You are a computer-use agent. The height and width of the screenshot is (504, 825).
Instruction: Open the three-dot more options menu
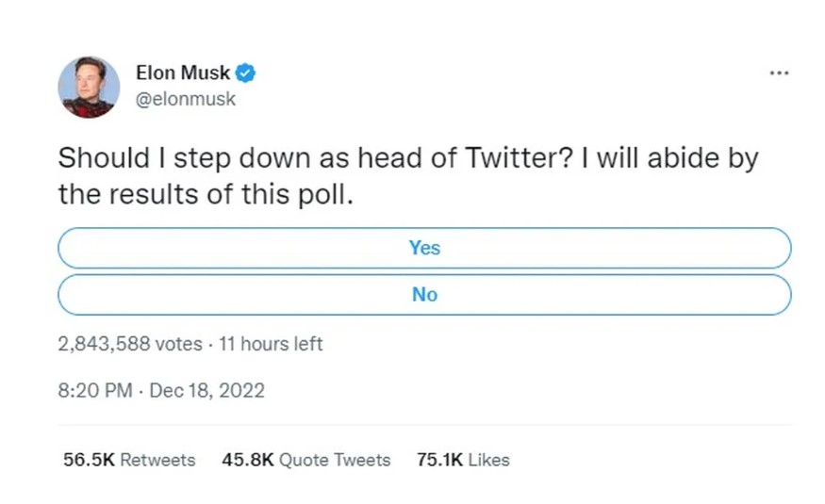[778, 73]
